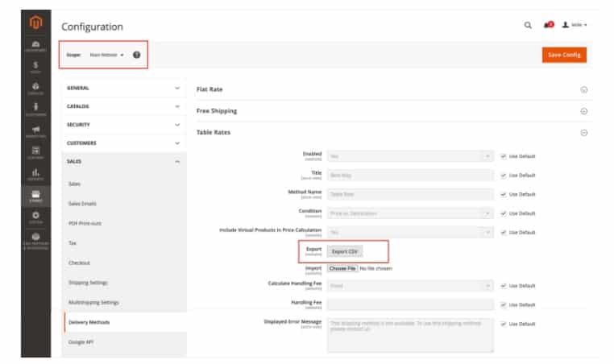
Task: Open the Catalog cube sidebar icon
Action: pos(35,89)
